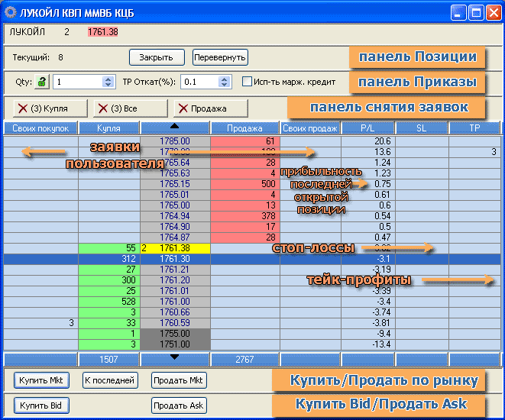The image size is (505, 420).
Task: Click the red X on Все cancel button
Action: point(103,108)
